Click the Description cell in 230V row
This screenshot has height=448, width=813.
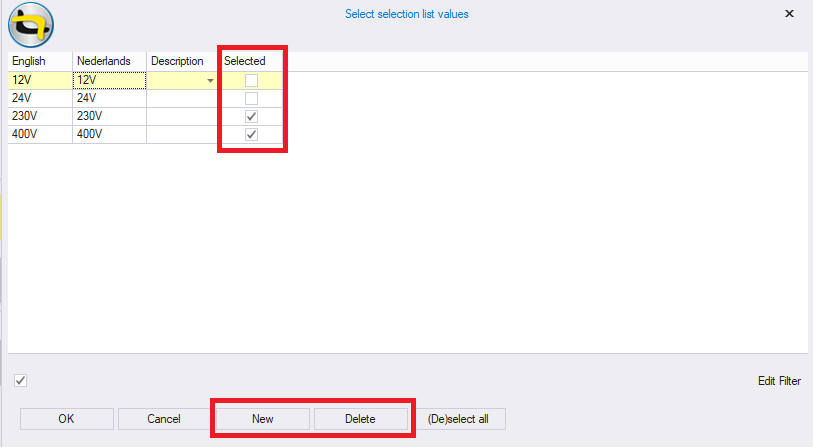[x=182, y=116]
